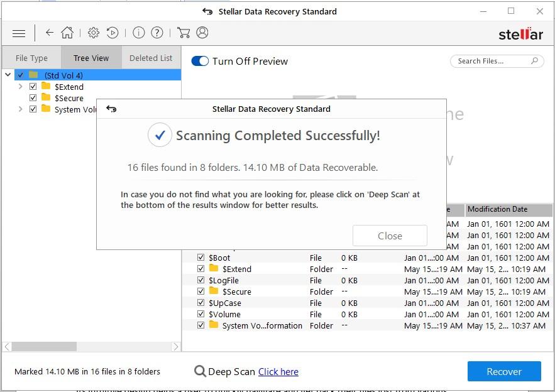
Task: Click the $Volume row's 0 KB size
Action: point(349,315)
